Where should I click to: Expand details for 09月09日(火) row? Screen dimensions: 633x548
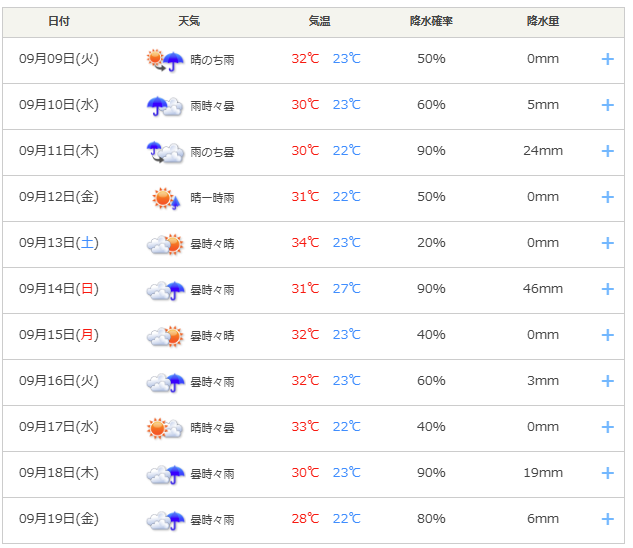click(x=607, y=59)
